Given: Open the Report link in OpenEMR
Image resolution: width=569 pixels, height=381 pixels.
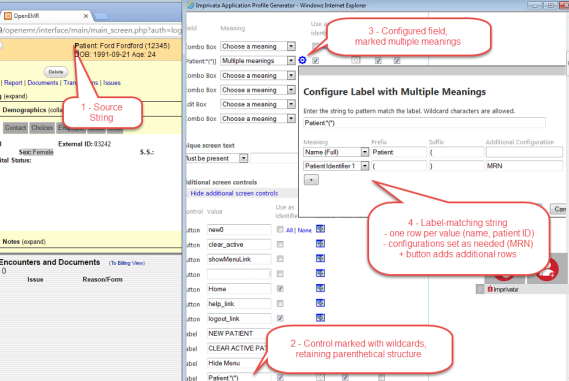Looking at the screenshot, I should coord(13,83).
